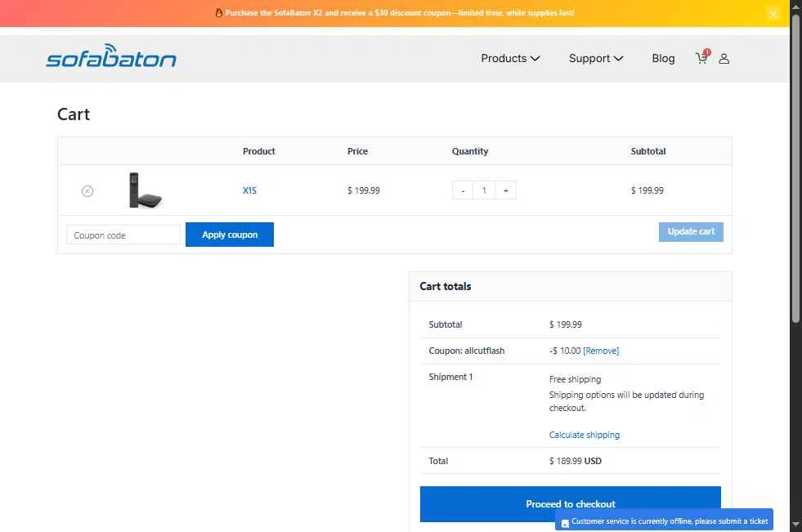Remove the allcutflash coupon

601,351
